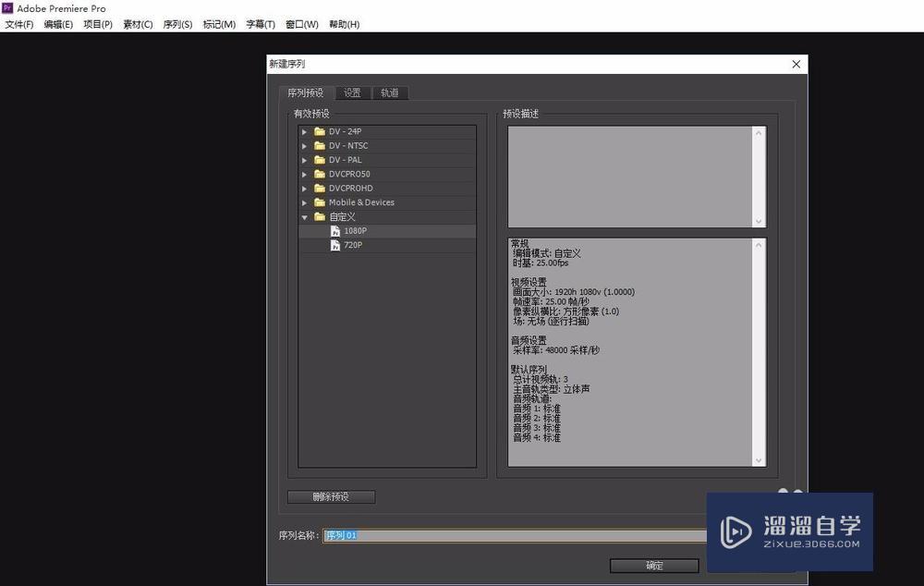Click the 画面大小: 1920h 1080v text line
924x586 pixels.
pos(574,292)
